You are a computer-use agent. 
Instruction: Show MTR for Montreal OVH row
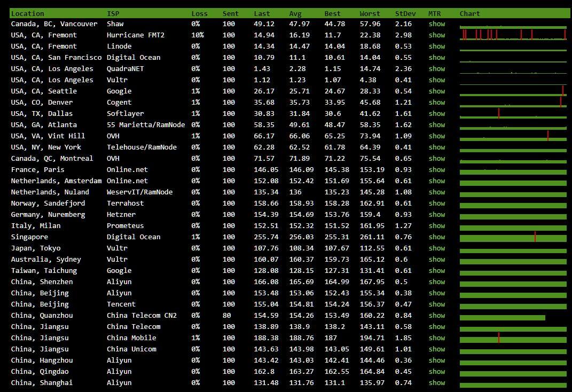coord(437,158)
